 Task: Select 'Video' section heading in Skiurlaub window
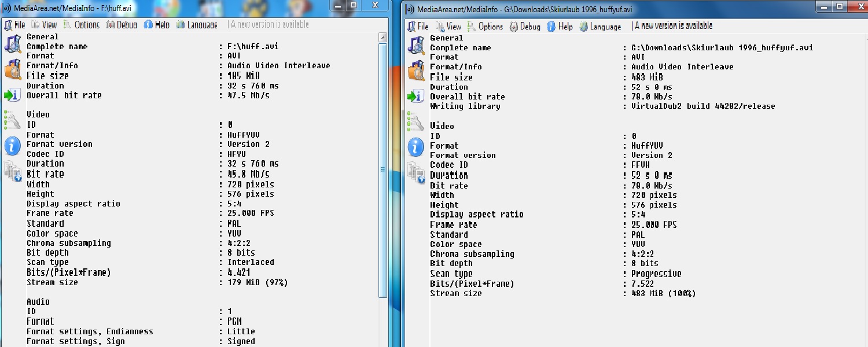click(442, 125)
